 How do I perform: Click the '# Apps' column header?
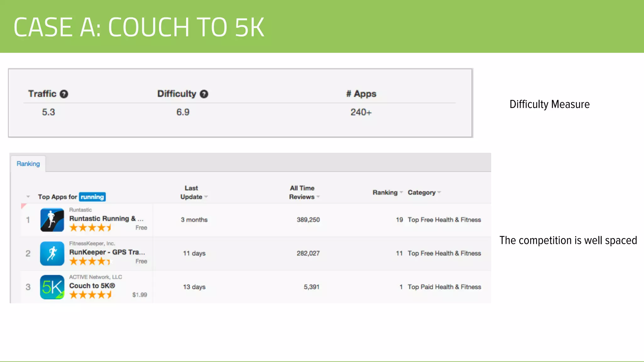(361, 94)
